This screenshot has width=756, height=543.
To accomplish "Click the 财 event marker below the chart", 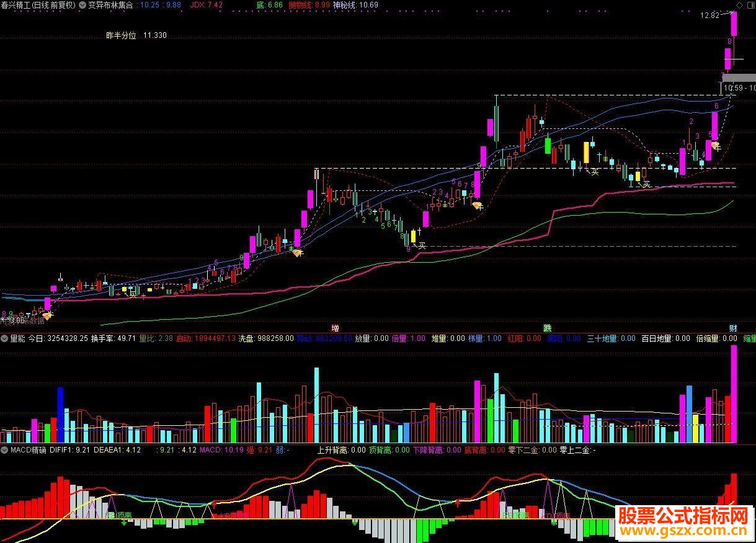I will click(x=733, y=328).
